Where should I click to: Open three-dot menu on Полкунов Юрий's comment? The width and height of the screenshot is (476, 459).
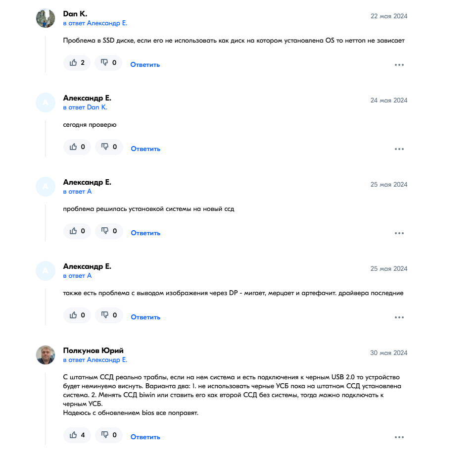pyautogui.click(x=399, y=437)
